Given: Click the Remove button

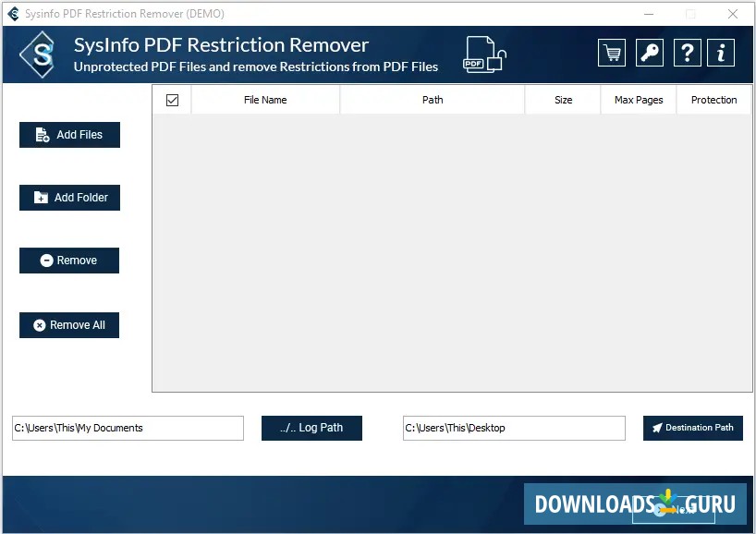Looking at the screenshot, I should coord(69,261).
